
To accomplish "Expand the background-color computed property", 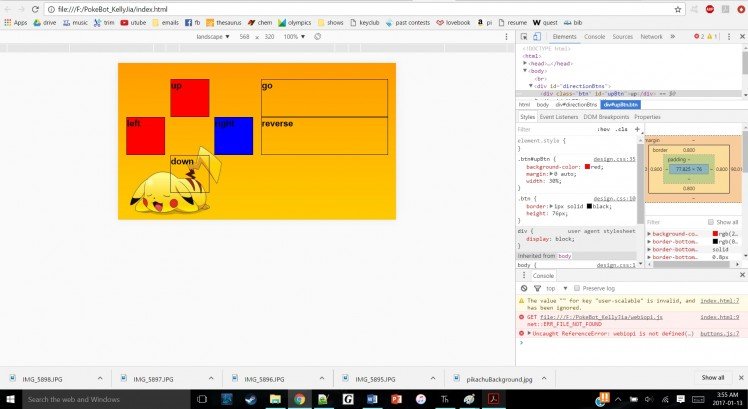I will 649,234.
